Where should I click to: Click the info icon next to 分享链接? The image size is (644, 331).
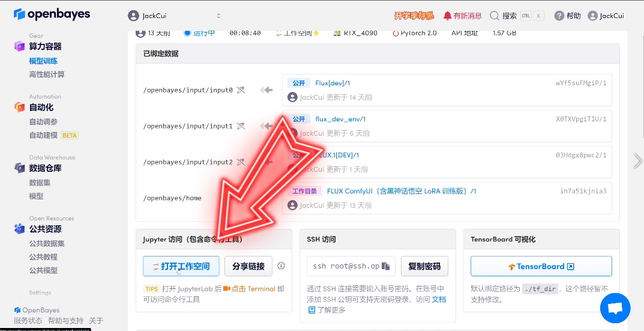point(281,266)
